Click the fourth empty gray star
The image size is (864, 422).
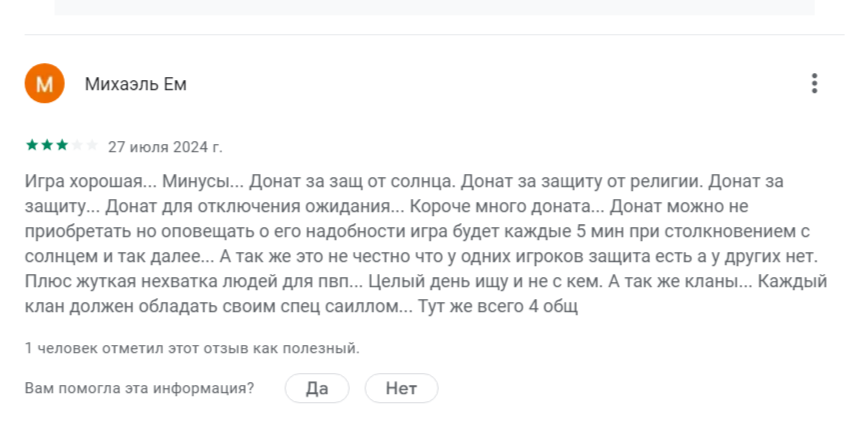(x=77, y=146)
